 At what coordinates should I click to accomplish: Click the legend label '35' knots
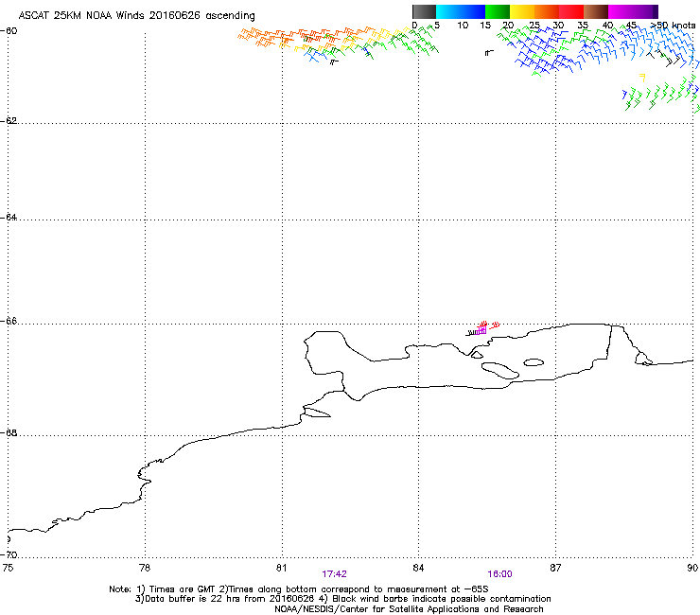click(583, 26)
